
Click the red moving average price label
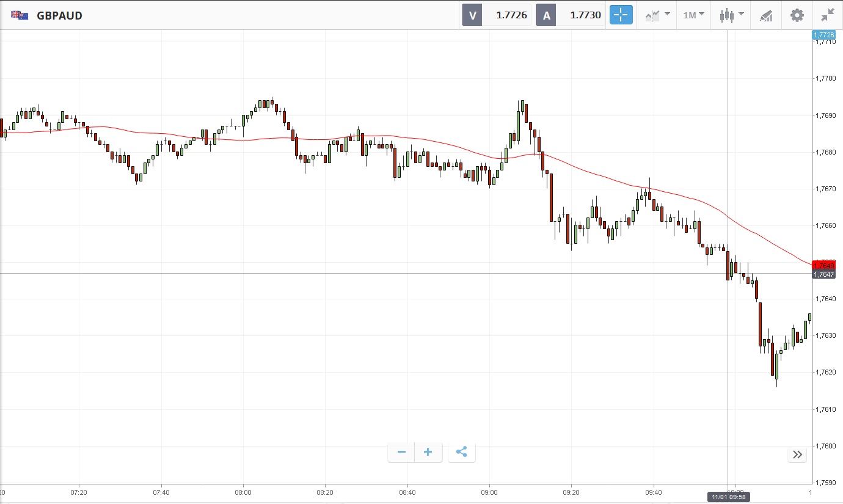click(x=823, y=265)
